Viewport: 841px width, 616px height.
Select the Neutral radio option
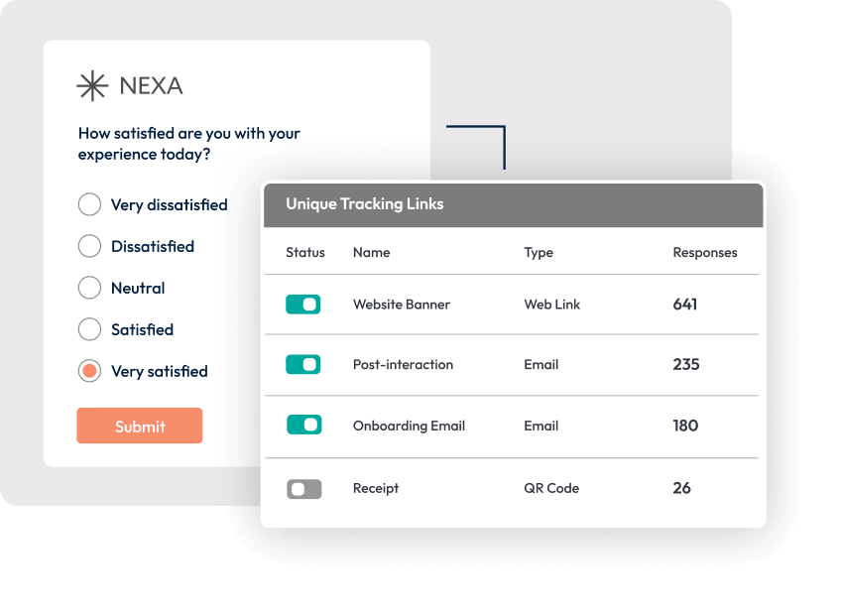[89, 288]
